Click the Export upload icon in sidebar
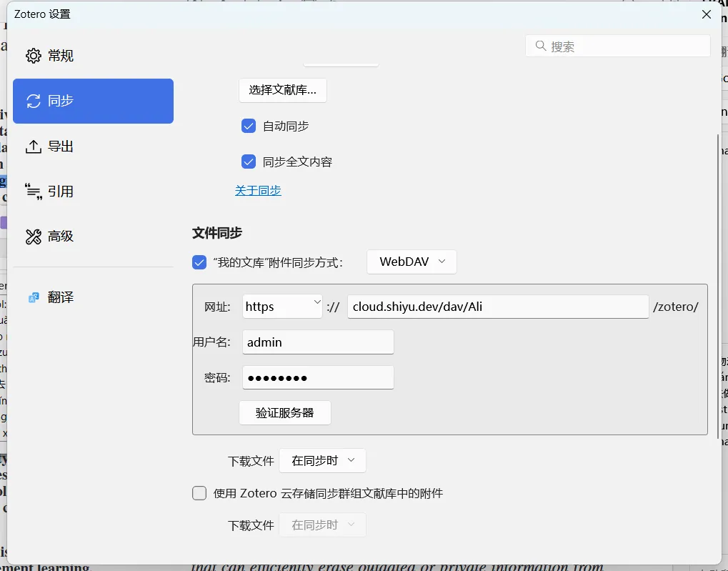This screenshot has width=728, height=571. click(34, 147)
